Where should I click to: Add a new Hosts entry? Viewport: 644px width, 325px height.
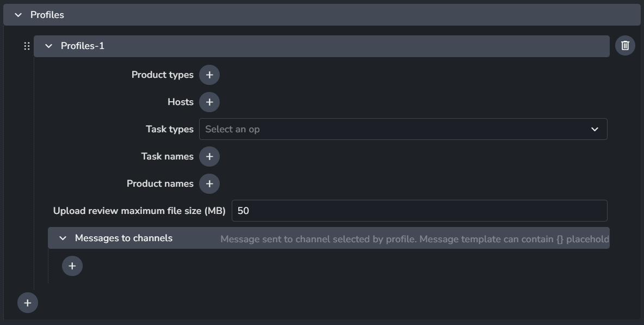[209, 102]
